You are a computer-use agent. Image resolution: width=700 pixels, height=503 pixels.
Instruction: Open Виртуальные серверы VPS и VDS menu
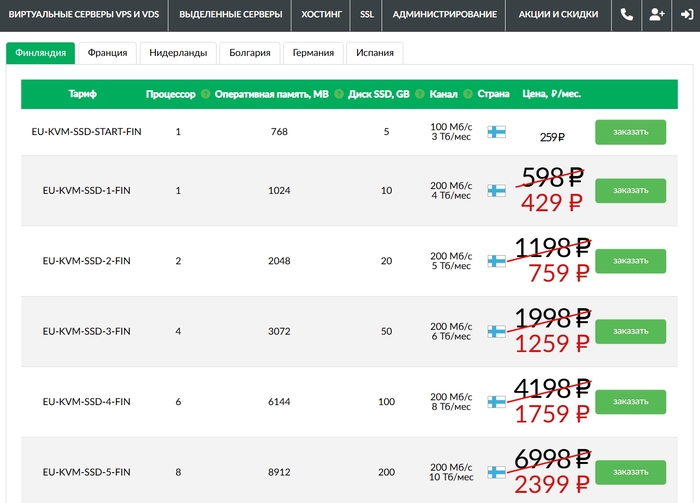click(83, 15)
